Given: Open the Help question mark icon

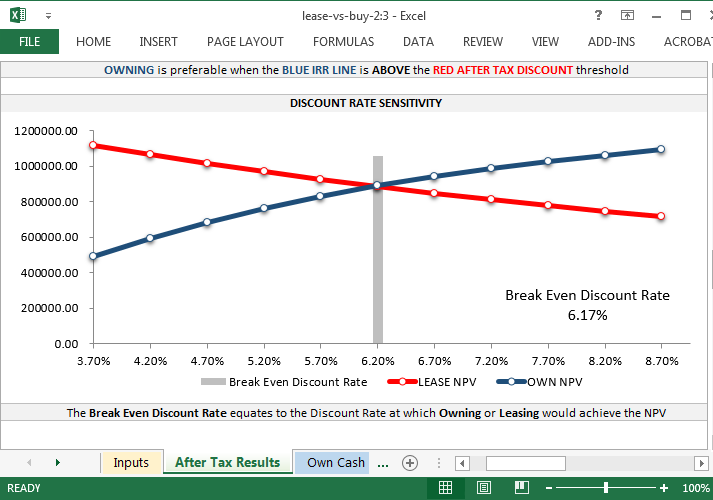Looking at the screenshot, I should pos(598,15).
